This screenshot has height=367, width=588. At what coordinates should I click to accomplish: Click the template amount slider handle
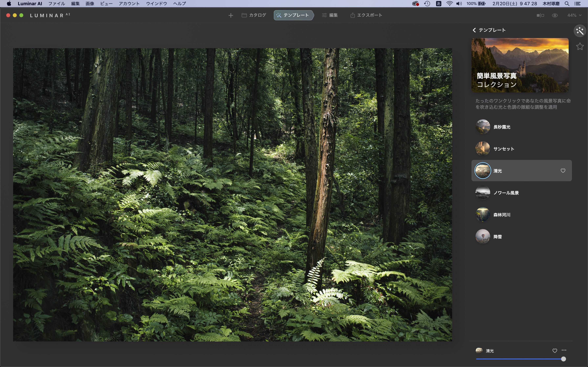click(563, 359)
